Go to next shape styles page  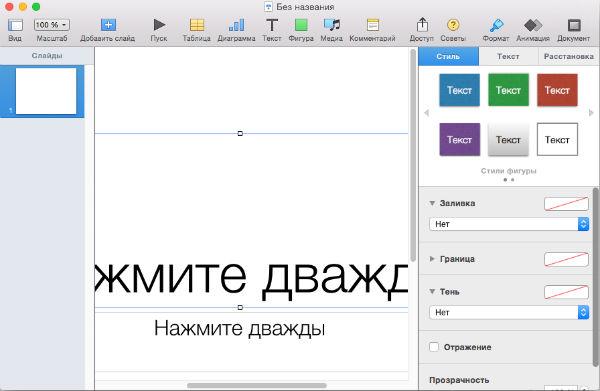click(591, 112)
